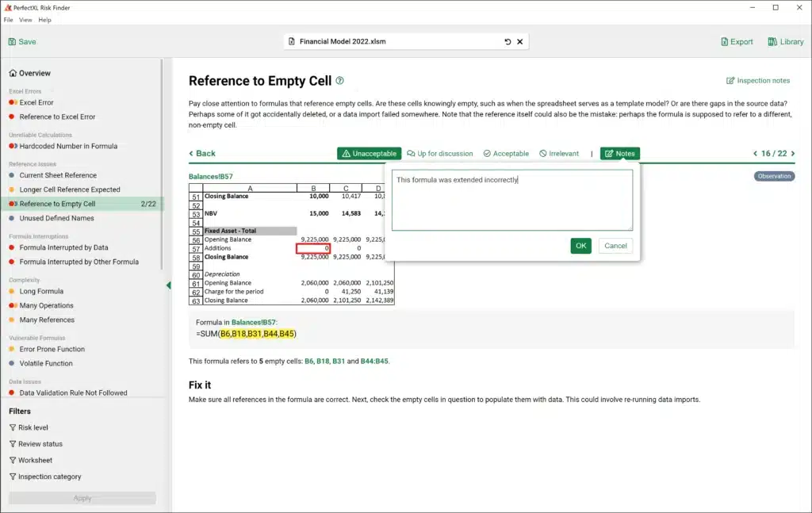Cancel the note dialog
Viewport: 812px width, 513px height.
point(615,246)
